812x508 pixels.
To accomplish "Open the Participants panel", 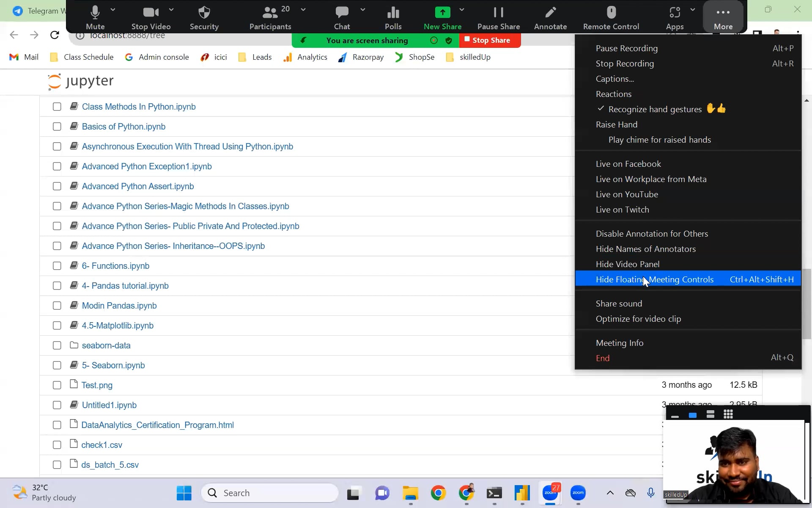I will [270, 18].
